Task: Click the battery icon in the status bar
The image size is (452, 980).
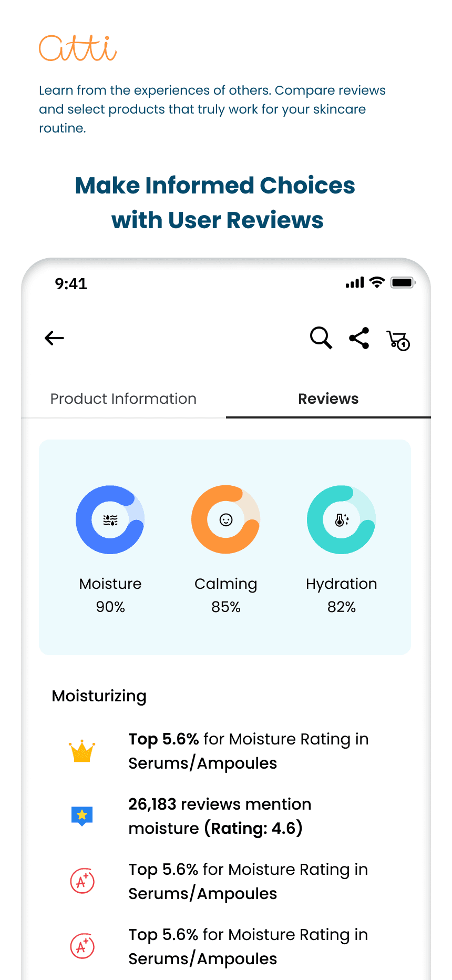Action: click(403, 283)
